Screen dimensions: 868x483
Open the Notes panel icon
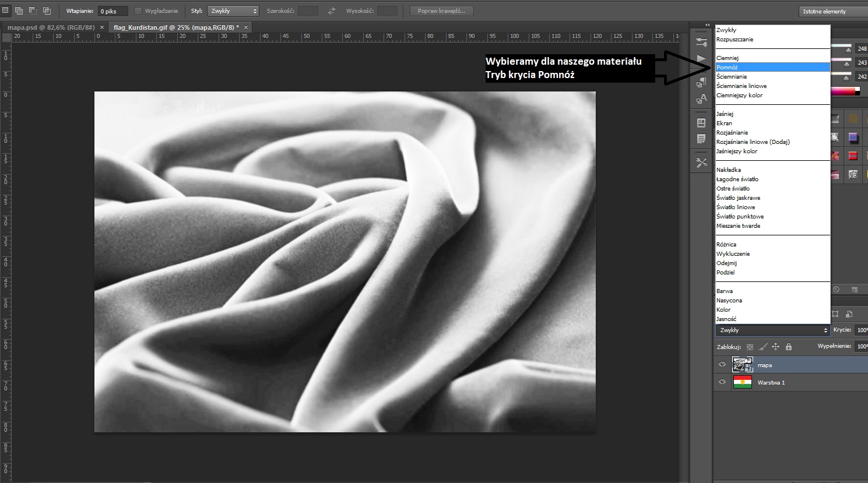click(x=701, y=139)
